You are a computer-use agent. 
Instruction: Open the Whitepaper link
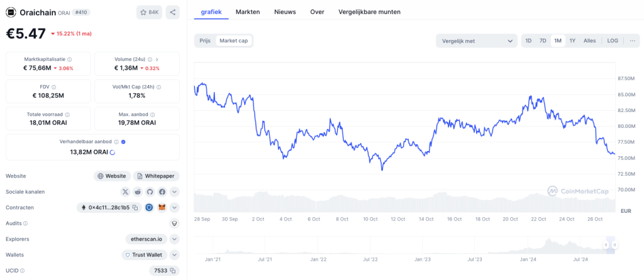point(156,176)
